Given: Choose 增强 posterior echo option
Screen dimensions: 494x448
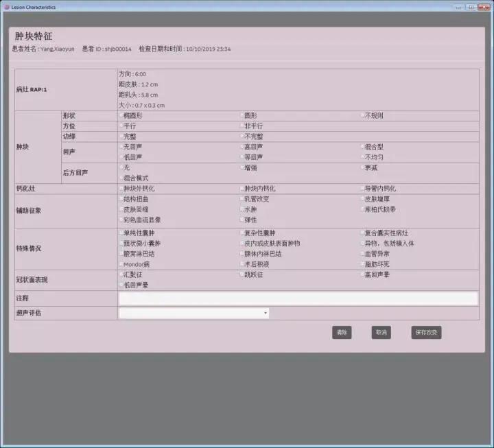Looking at the screenshot, I should [242, 167].
